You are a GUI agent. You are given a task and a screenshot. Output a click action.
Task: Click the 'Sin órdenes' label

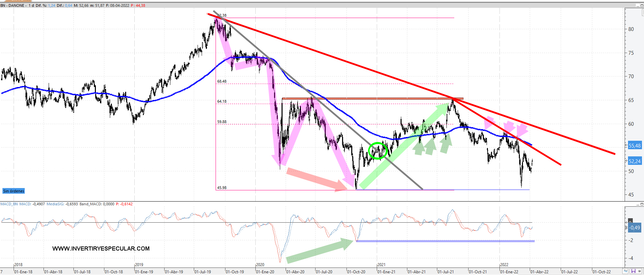tap(14, 191)
